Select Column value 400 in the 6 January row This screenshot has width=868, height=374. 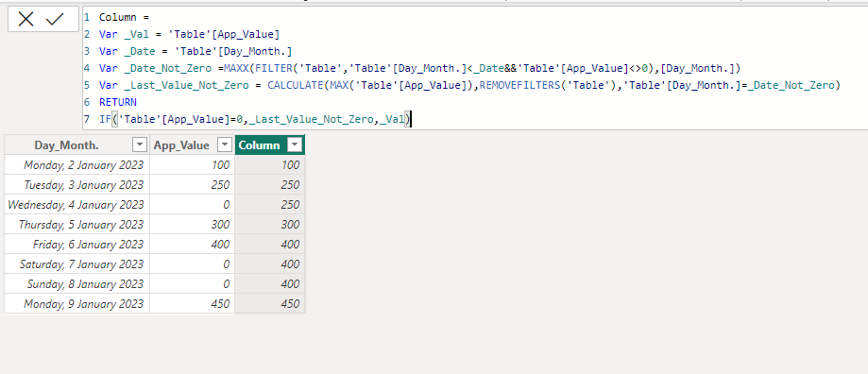click(270, 245)
